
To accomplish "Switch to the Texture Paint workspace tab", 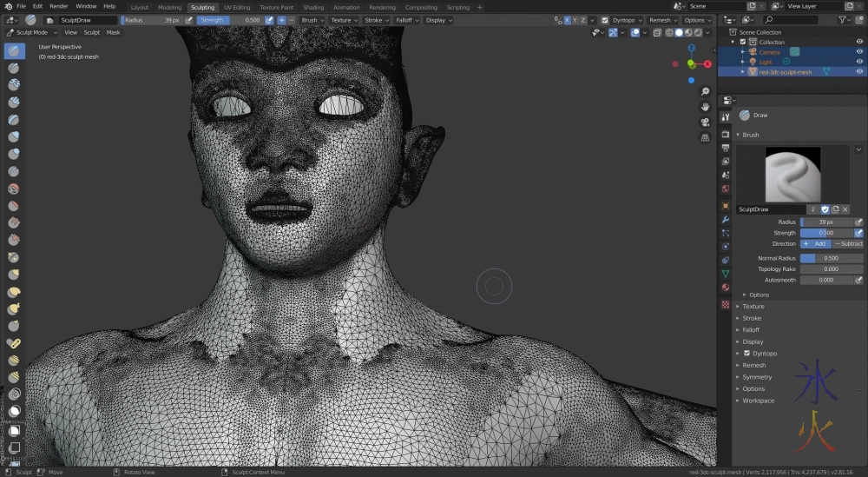I will click(276, 7).
